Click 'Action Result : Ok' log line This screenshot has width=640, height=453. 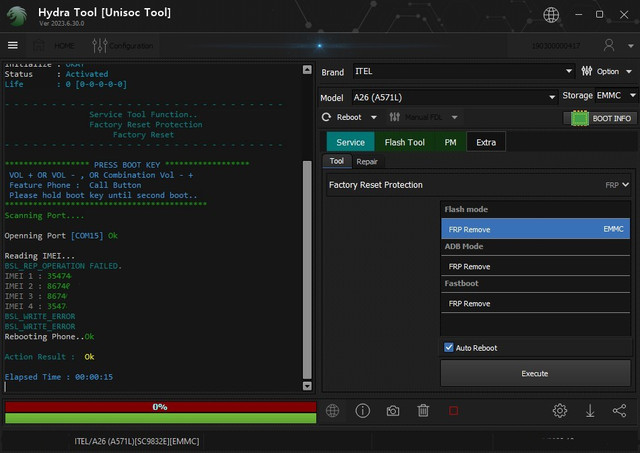pyautogui.click(x=49, y=357)
